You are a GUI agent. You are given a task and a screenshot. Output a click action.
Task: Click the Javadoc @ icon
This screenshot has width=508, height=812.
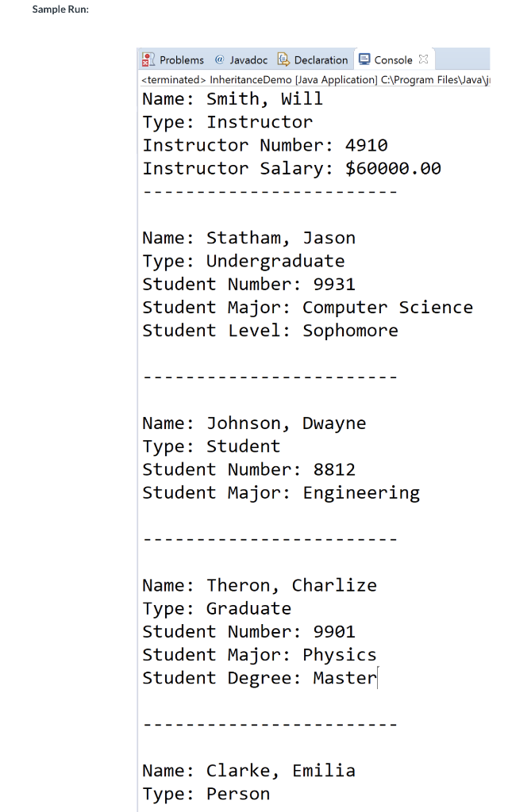220,59
